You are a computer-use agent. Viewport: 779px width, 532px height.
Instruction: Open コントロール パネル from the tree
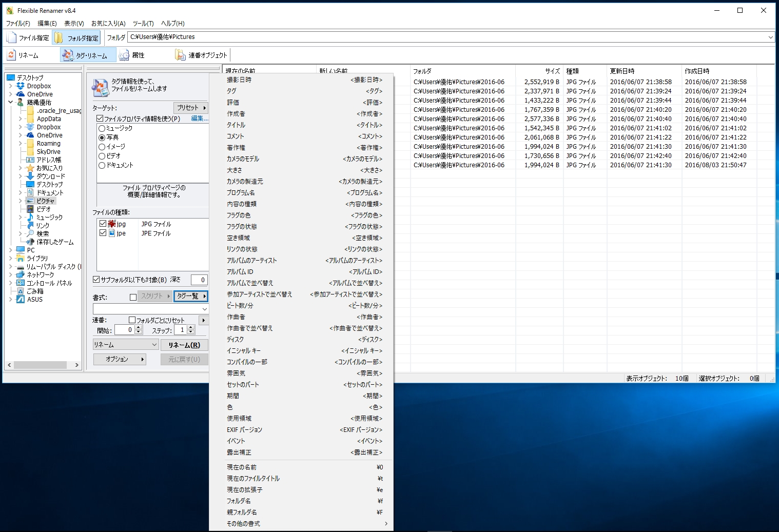click(49, 283)
